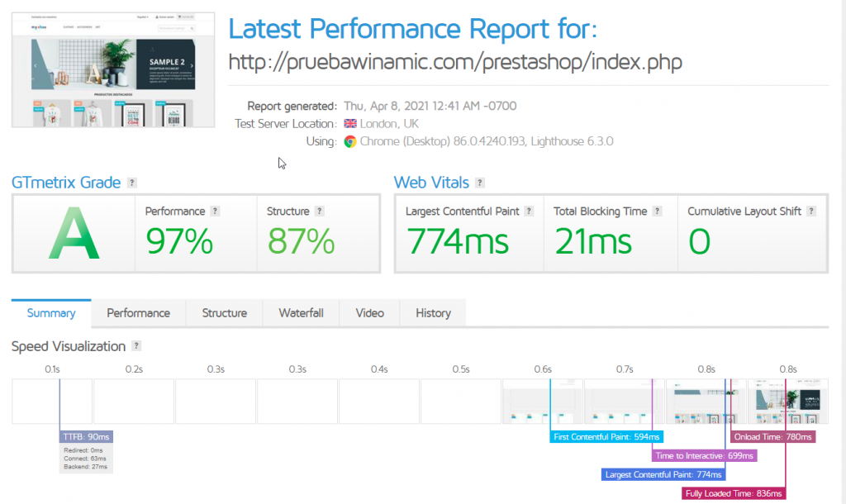Click help icon next to Web Vitals
The height and width of the screenshot is (504, 846).
pyautogui.click(x=481, y=183)
